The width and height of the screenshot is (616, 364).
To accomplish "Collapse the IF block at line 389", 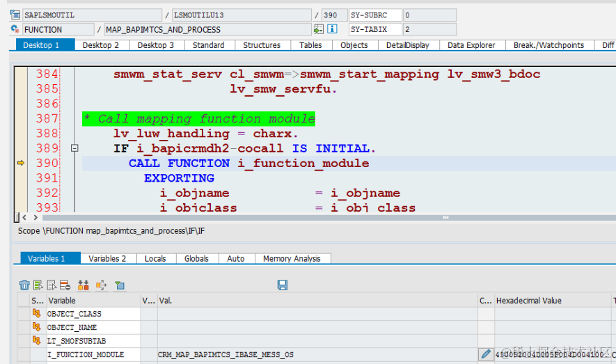I will click(x=74, y=148).
